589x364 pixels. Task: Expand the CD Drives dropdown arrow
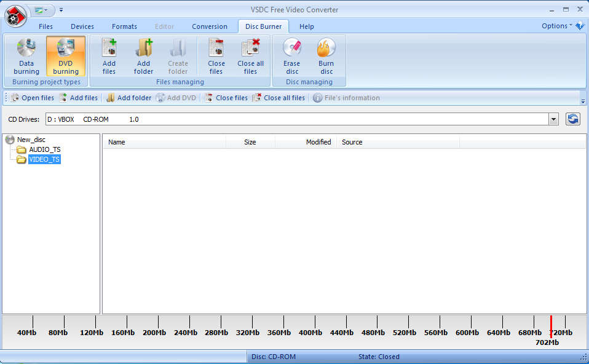553,119
